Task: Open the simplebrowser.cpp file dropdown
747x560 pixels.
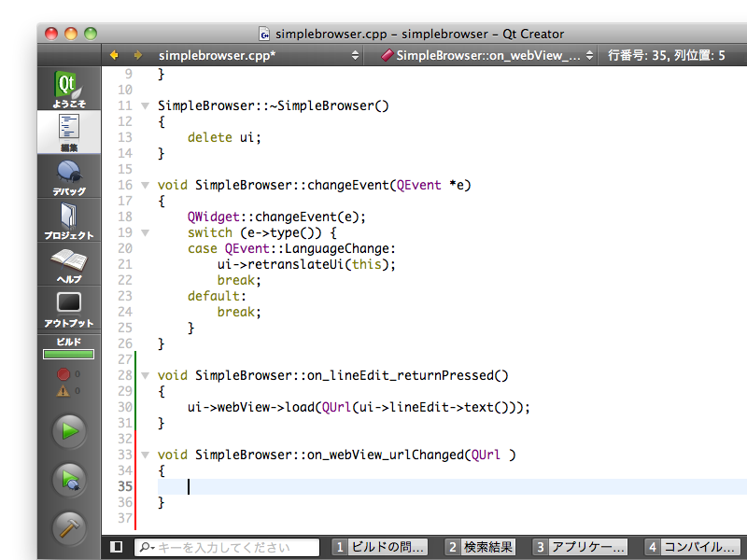Action: 257,56
